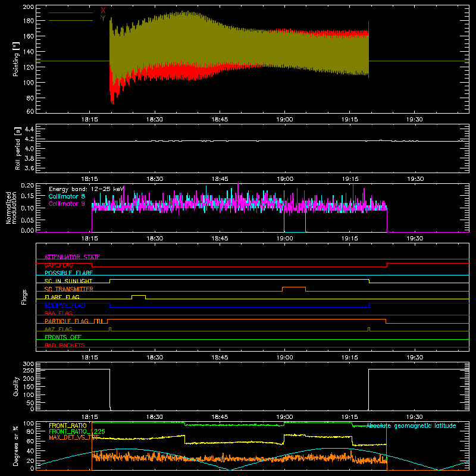Click the '18:45' time label below the modulation plot
The image size is (476, 476).
pyautogui.click(x=220, y=239)
